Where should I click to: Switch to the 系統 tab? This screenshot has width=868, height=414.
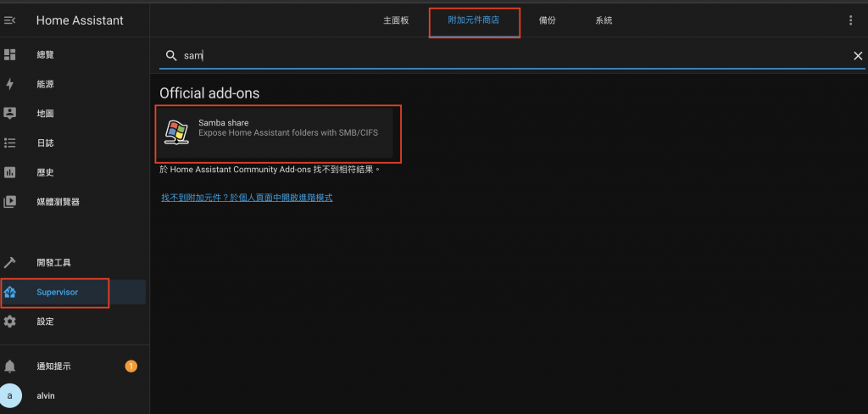click(604, 20)
